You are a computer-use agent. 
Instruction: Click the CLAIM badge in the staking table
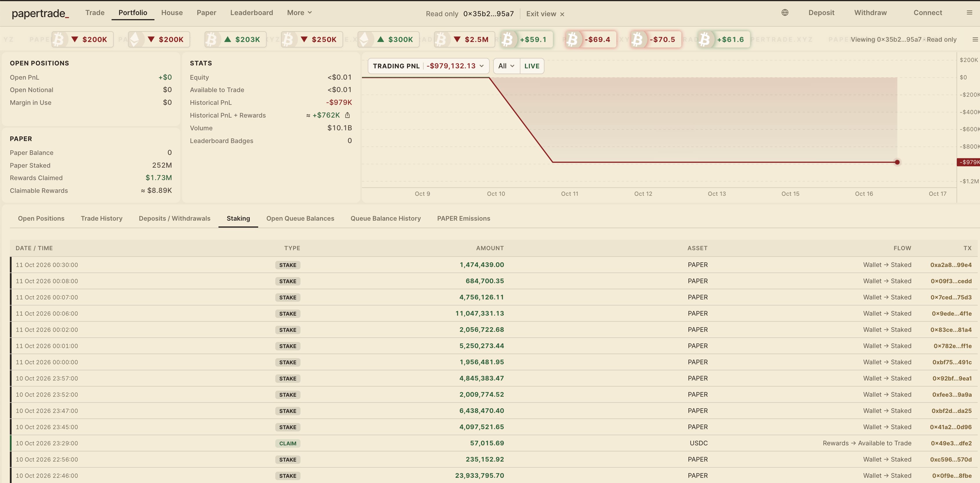tap(288, 443)
